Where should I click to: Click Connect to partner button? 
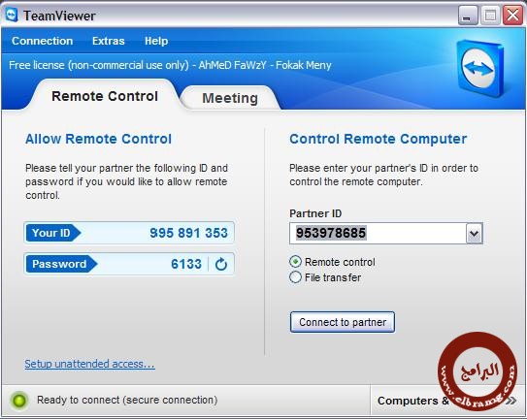click(x=343, y=322)
